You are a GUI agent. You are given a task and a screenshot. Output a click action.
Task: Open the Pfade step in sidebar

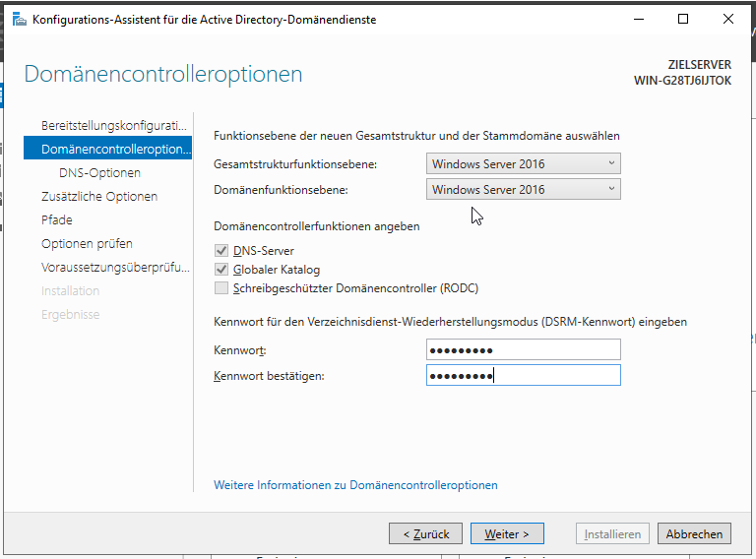pyautogui.click(x=57, y=220)
